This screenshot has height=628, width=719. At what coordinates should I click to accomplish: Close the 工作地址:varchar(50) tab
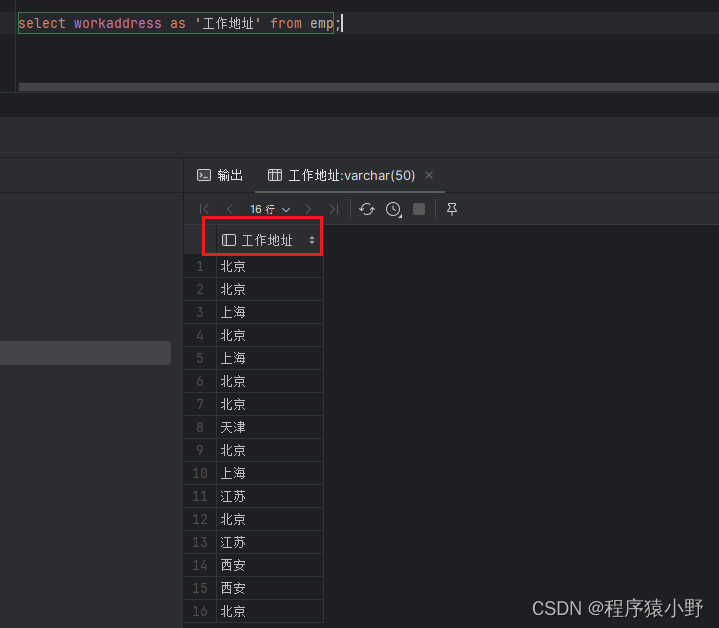(x=429, y=175)
